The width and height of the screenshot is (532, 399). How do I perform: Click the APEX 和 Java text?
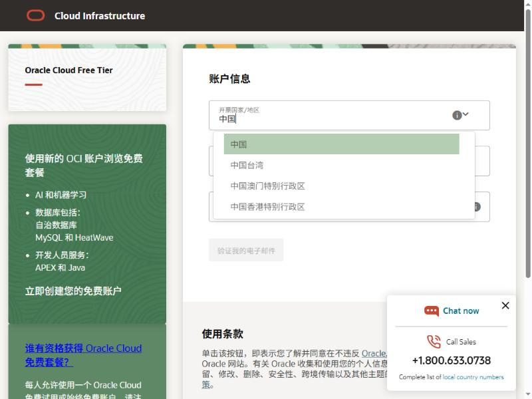point(60,268)
